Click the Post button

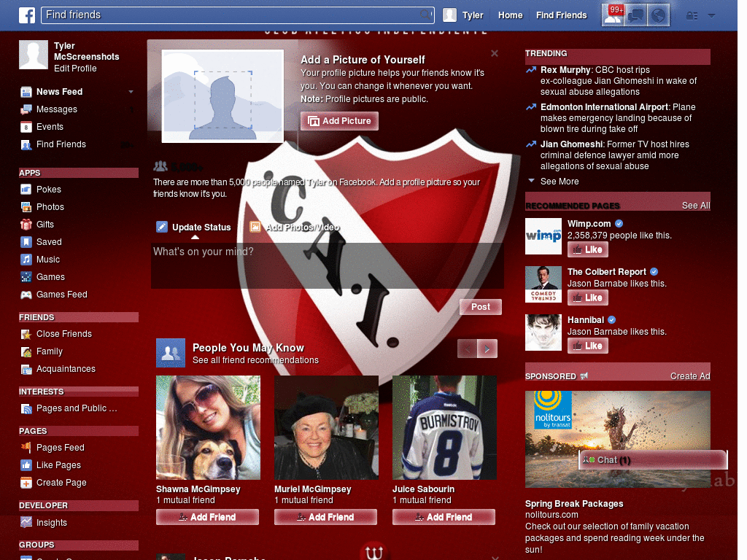[480, 307]
